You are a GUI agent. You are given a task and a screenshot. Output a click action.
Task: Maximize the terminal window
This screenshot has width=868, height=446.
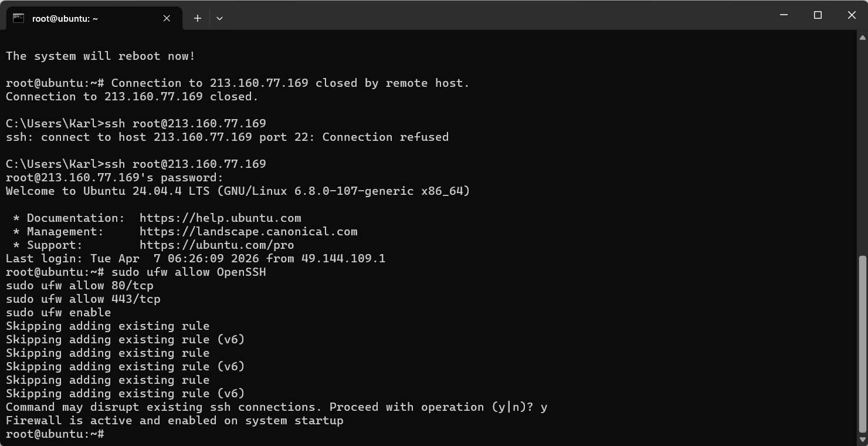click(818, 15)
